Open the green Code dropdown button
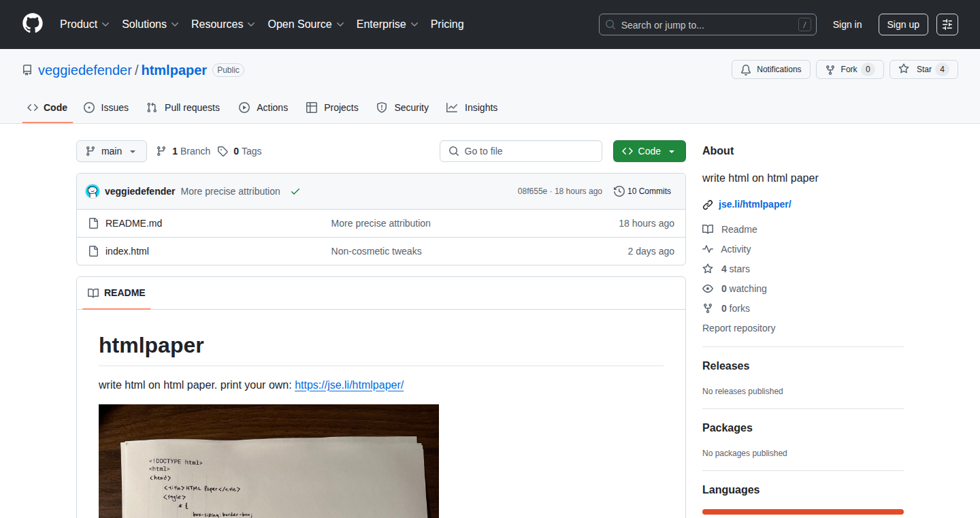Screen dimensions: 980x518 (649, 151)
